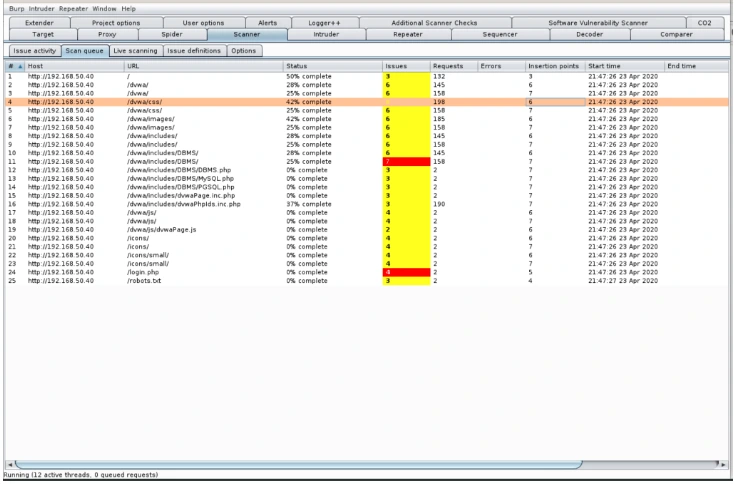Sort table by Start time column
The image size is (734, 484).
[625, 66]
